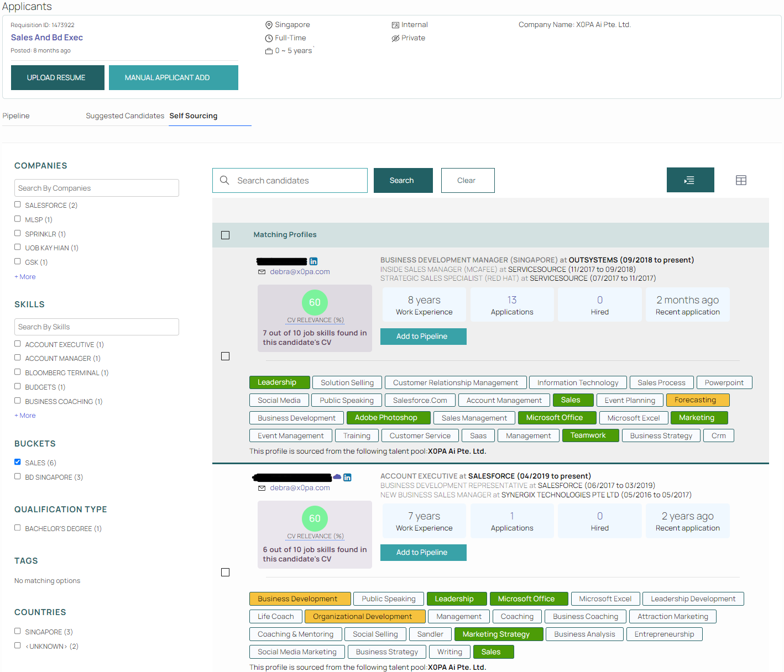Add Salesforce account executive to pipeline
This screenshot has width=784, height=672.
424,553
